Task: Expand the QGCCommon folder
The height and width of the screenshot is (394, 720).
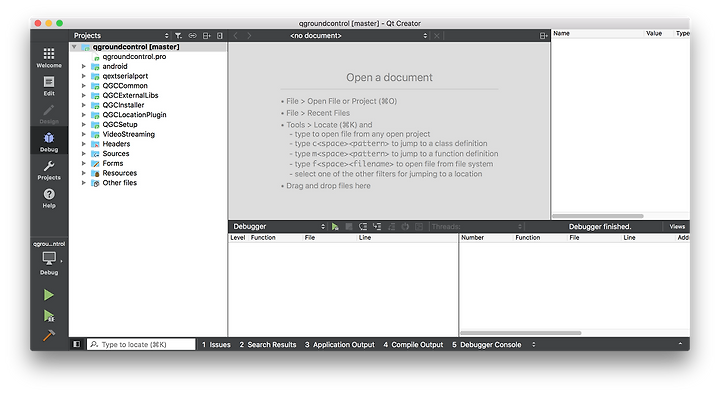Action: (84, 85)
